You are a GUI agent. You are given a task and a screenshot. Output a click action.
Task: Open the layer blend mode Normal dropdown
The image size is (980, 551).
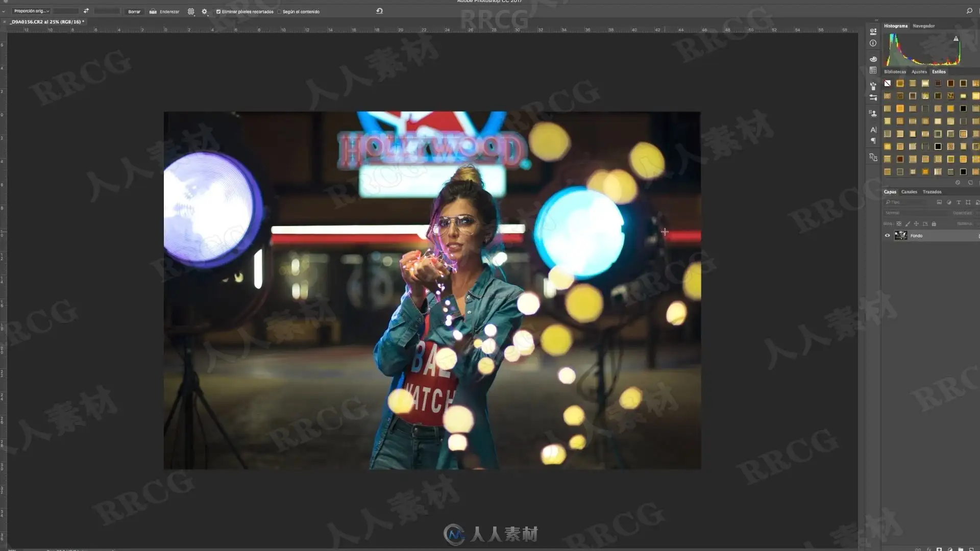pyautogui.click(x=915, y=213)
